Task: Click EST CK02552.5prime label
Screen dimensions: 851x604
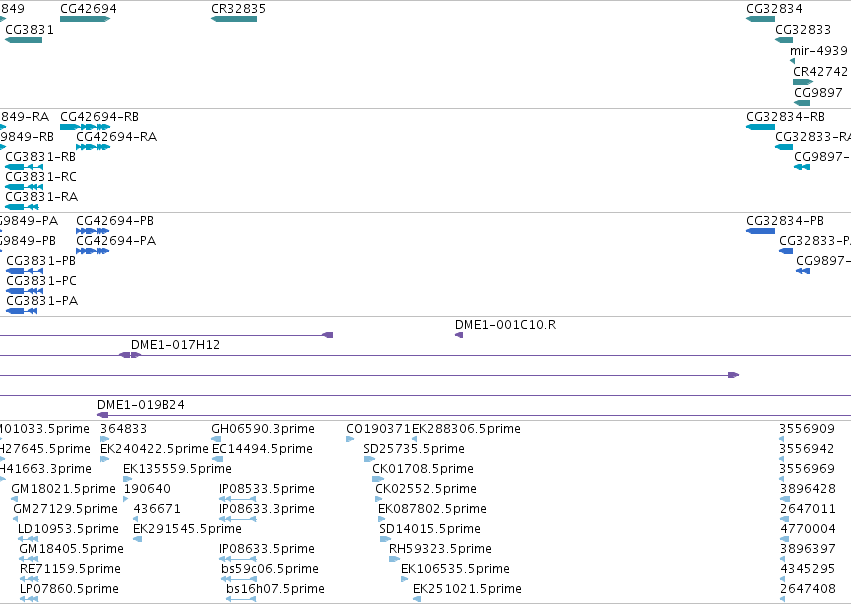Action: [x=426, y=489]
